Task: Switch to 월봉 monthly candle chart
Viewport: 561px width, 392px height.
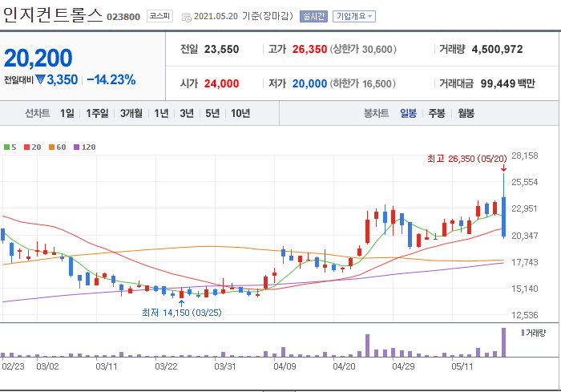Action: [466, 114]
